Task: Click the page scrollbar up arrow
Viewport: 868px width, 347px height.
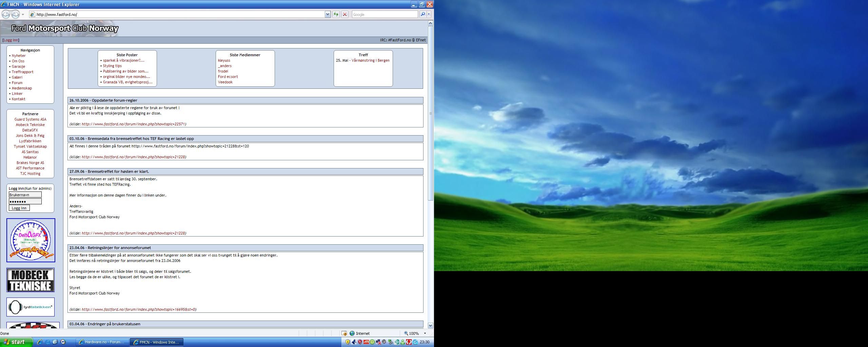Action: pos(431,23)
